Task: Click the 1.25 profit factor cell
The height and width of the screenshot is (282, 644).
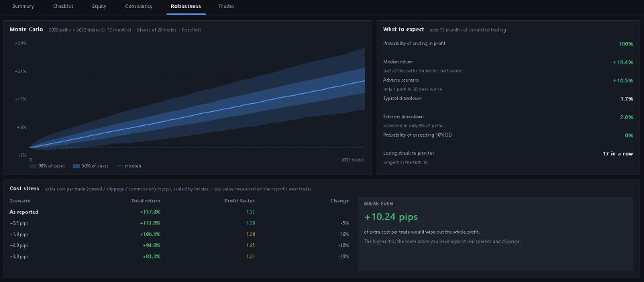Action: coord(250,245)
